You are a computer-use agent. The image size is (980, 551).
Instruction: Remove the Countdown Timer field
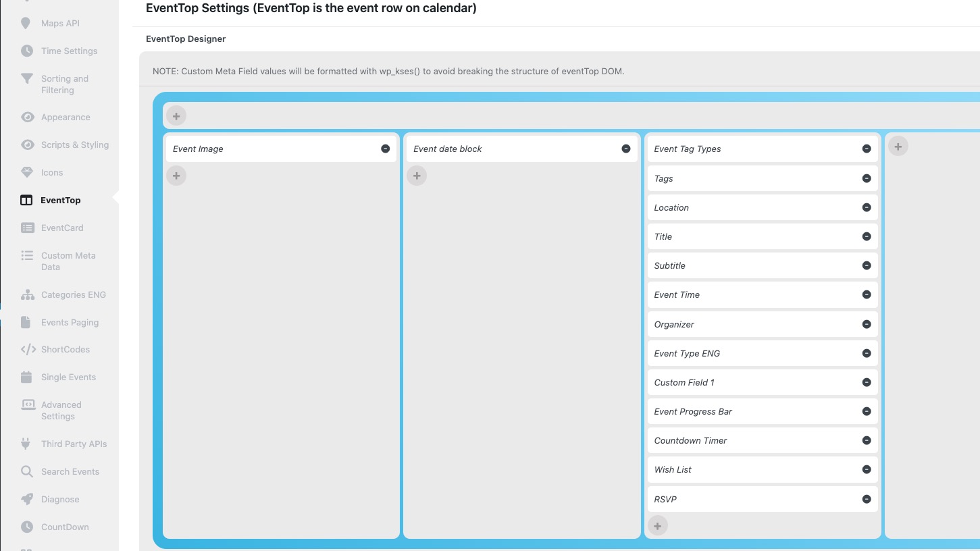click(867, 441)
